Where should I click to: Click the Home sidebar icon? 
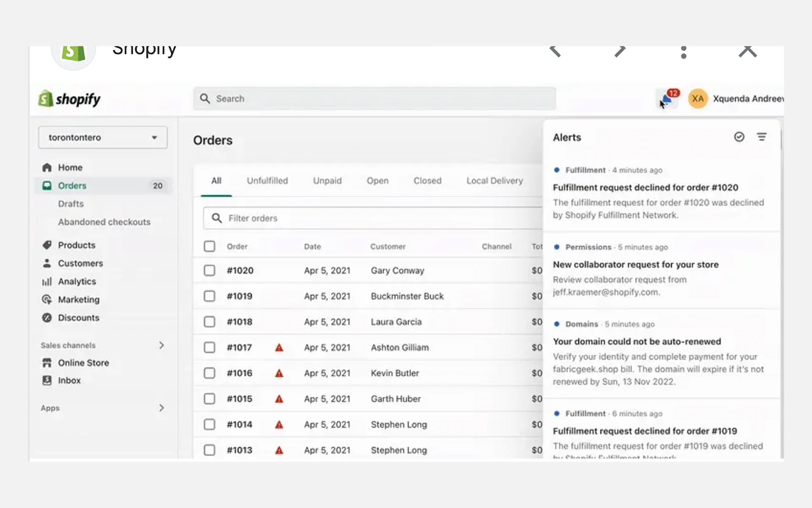47,167
